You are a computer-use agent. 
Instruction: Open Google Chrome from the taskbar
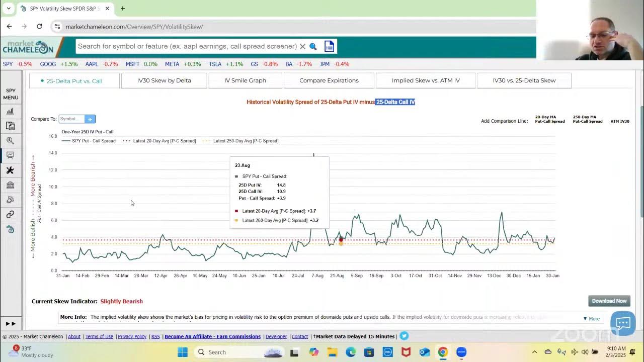coord(443,352)
